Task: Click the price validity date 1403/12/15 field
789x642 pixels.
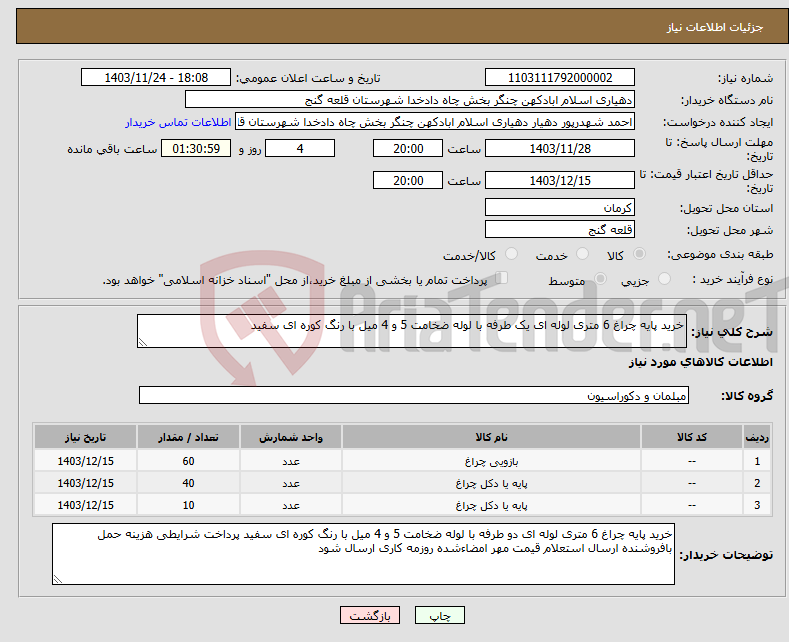Action: [x=560, y=180]
